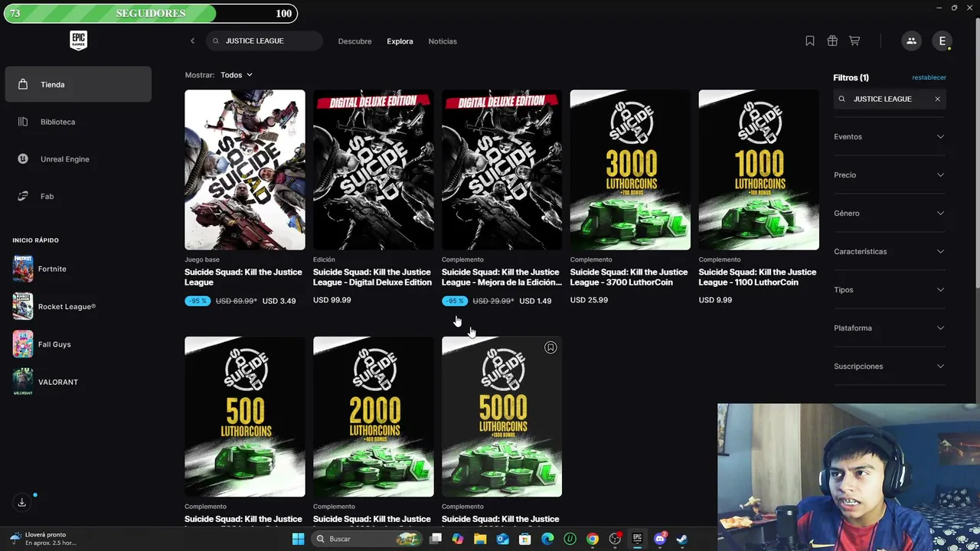Open 500 LuthorCoins cover image
Screen dimensions: 980x551
pos(245,417)
